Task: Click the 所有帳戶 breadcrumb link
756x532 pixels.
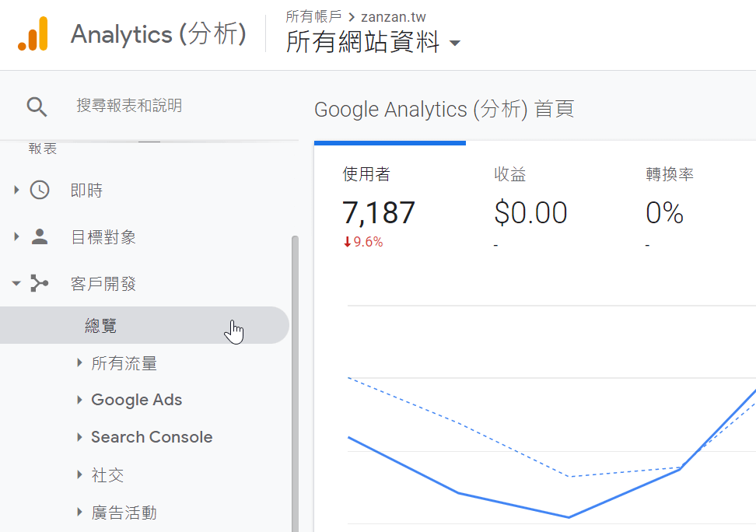Action: pyautogui.click(x=313, y=16)
